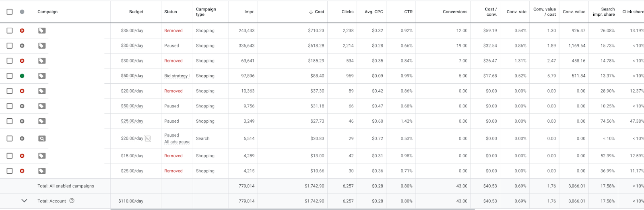Sort by the Clicks column header
Viewport: 644px width, 210px height.
point(347,12)
